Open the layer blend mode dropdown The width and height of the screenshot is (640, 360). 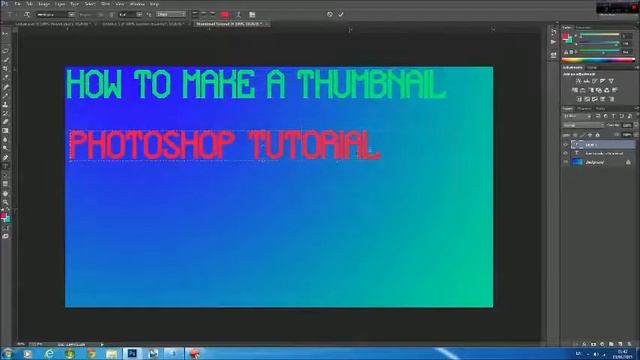pos(583,125)
